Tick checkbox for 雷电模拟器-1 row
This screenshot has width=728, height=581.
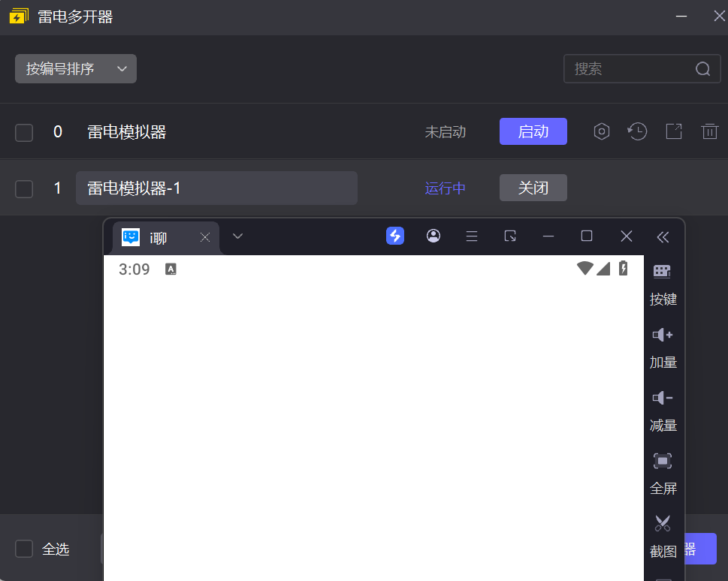coord(24,189)
